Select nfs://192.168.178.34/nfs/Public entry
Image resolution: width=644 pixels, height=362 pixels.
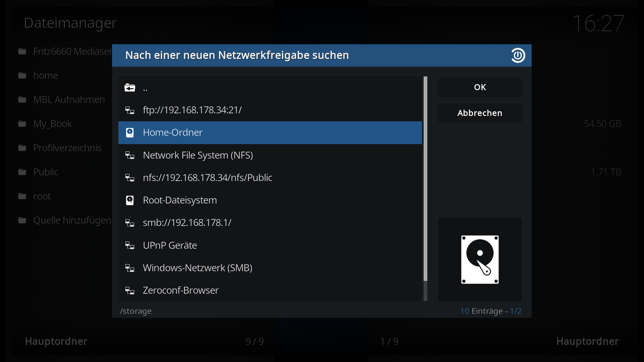pyautogui.click(x=270, y=178)
